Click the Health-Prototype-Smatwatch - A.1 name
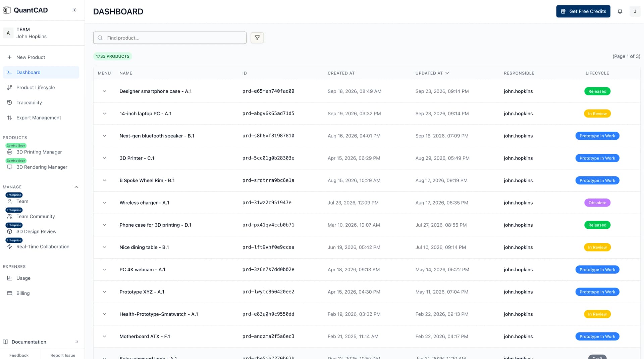This screenshot has height=359, width=644. pyautogui.click(x=159, y=314)
